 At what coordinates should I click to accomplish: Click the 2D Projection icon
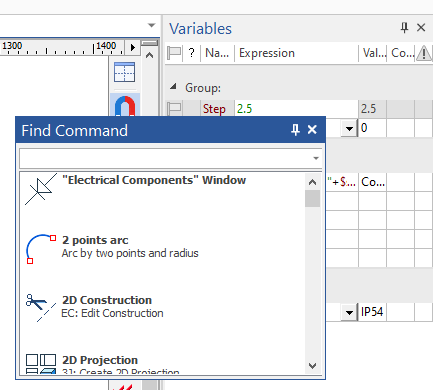(x=41, y=363)
